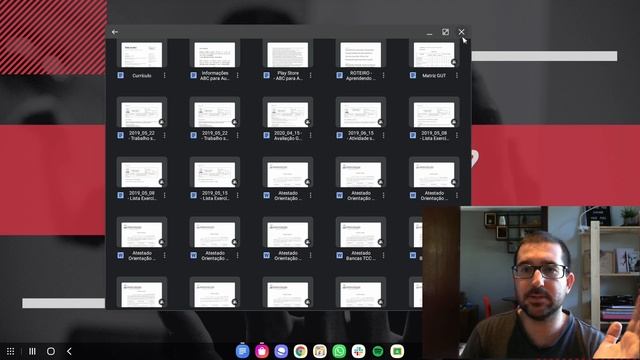The width and height of the screenshot is (640, 360).
Task: Select the '2020_04_15 - Avaliação G...' file name
Action: 288,136
